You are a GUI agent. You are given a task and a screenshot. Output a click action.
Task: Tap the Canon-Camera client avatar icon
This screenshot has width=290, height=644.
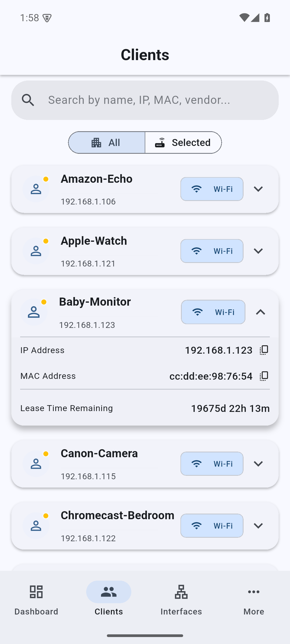point(36,464)
